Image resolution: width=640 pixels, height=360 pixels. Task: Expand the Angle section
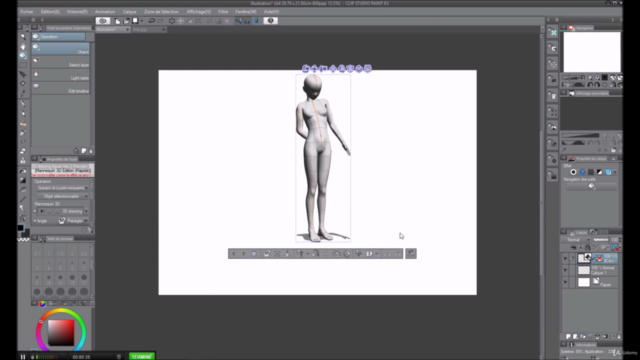coord(35,221)
